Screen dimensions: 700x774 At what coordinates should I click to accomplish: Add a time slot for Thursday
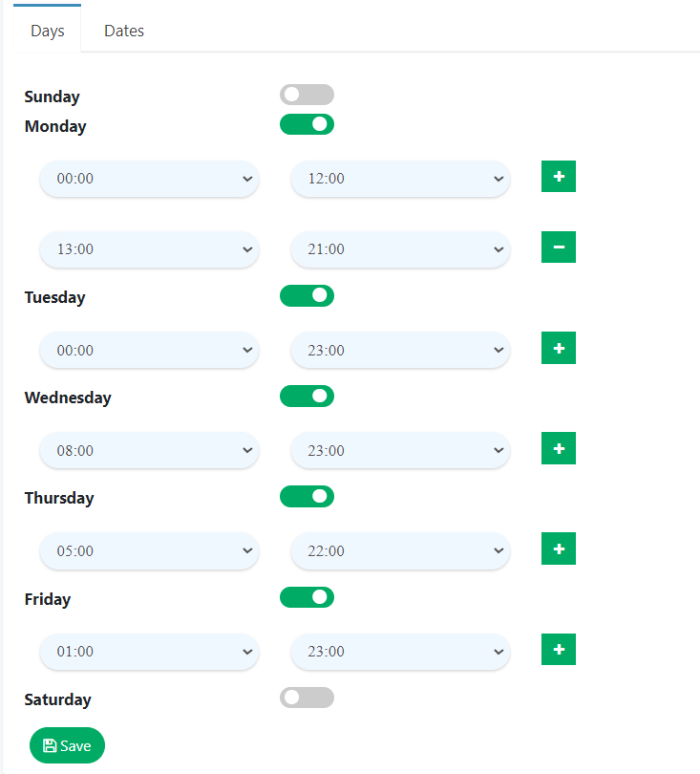point(559,548)
